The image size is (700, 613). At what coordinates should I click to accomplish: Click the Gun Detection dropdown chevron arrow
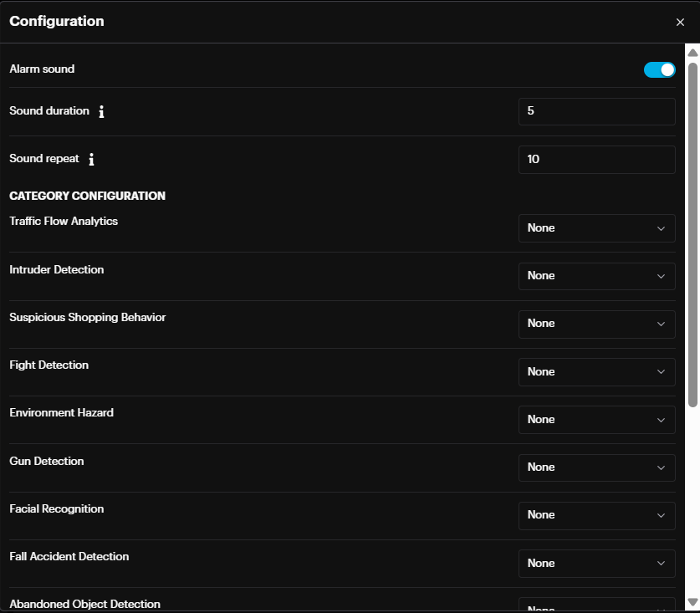[x=662, y=467]
